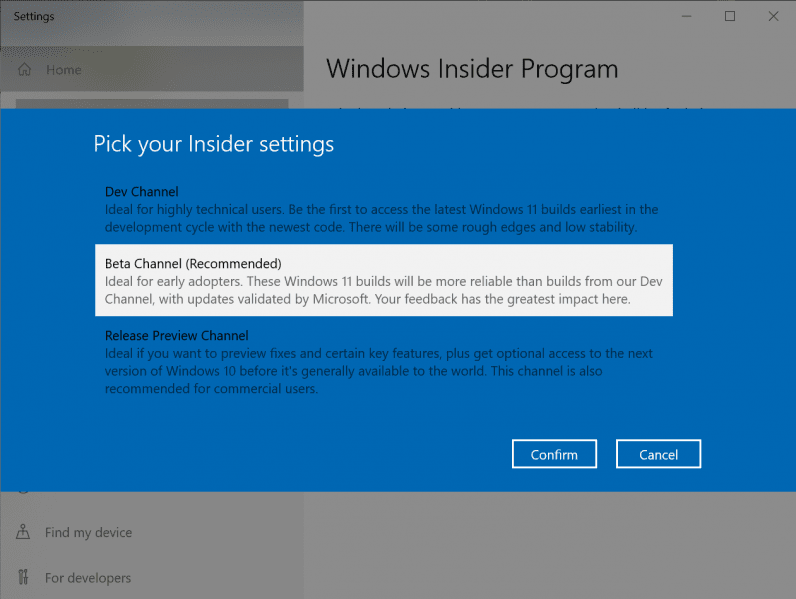Click the Pick your Insider settings title
The width and height of the screenshot is (796, 599).
click(x=214, y=144)
